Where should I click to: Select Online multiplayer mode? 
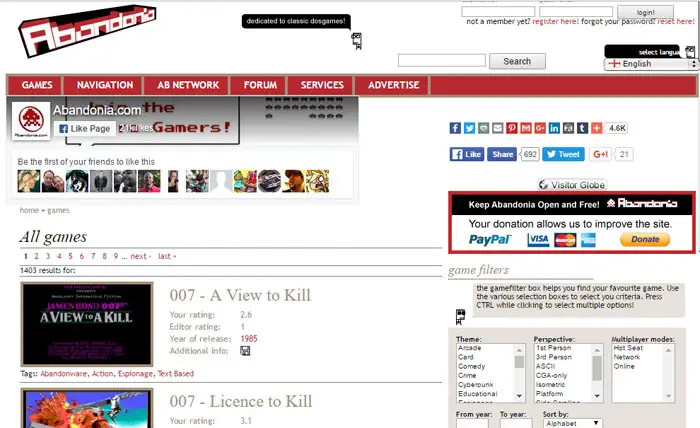click(624, 366)
